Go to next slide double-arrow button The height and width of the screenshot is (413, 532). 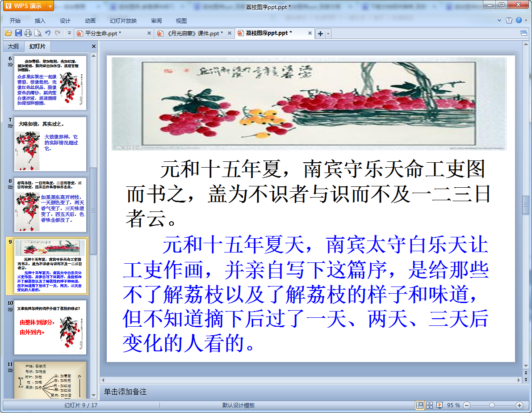(526, 379)
